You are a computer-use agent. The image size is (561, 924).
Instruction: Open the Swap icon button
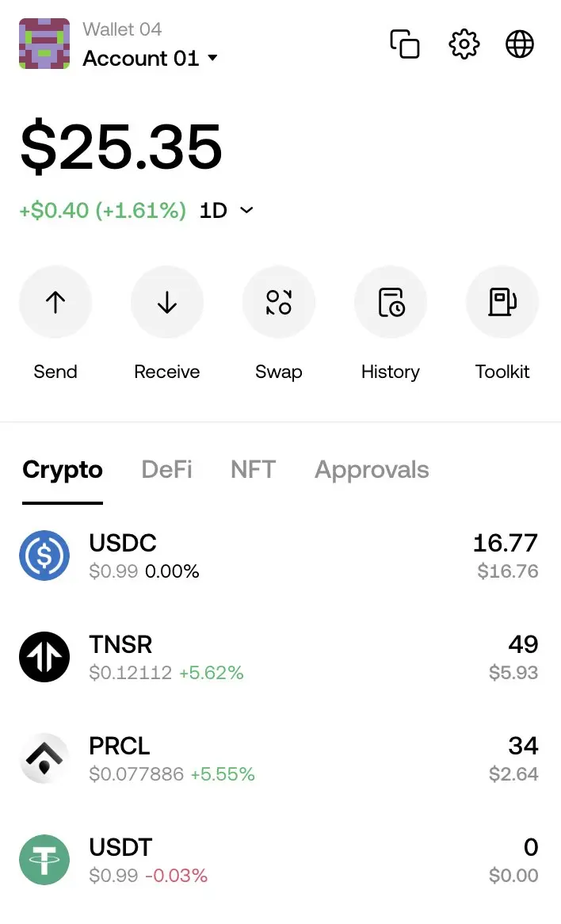[x=279, y=302]
